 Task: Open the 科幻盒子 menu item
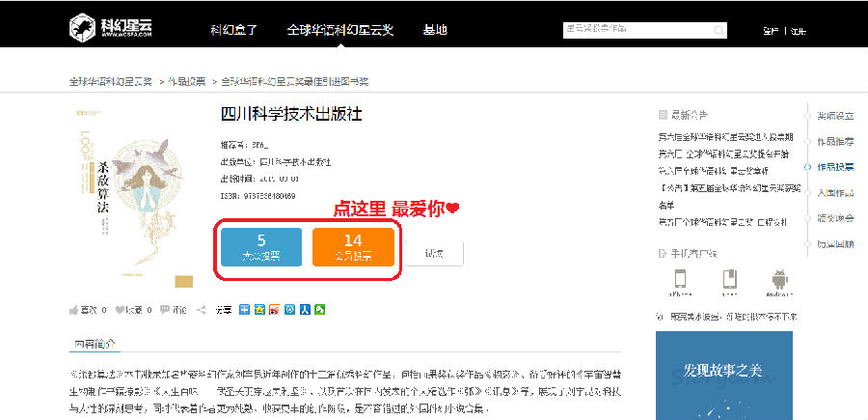pyautogui.click(x=233, y=30)
